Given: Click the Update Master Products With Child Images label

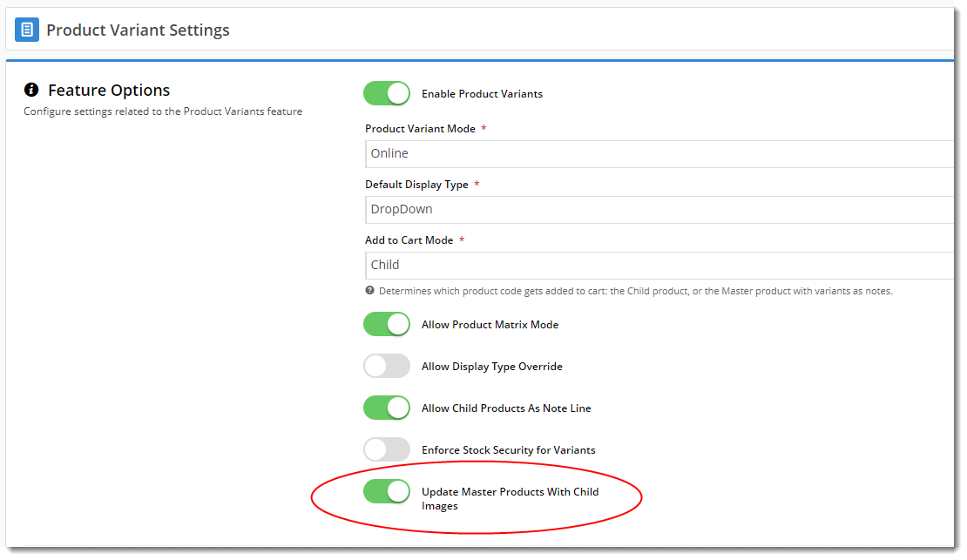Looking at the screenshot, I should pyautogui.click(x=510, y=499).
